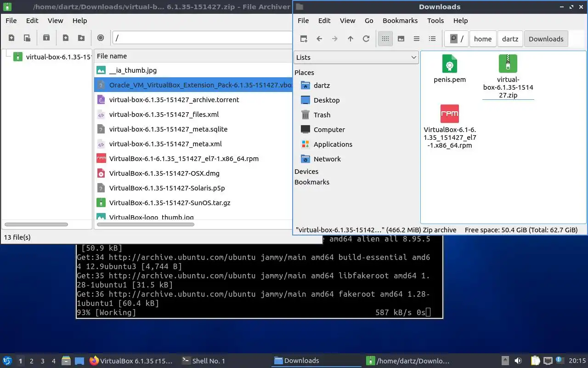The width and height of the screenshot is (588, 368).
Task: Click the second toolbar icon with overlapping documents
Action: (x=27, y=38)
